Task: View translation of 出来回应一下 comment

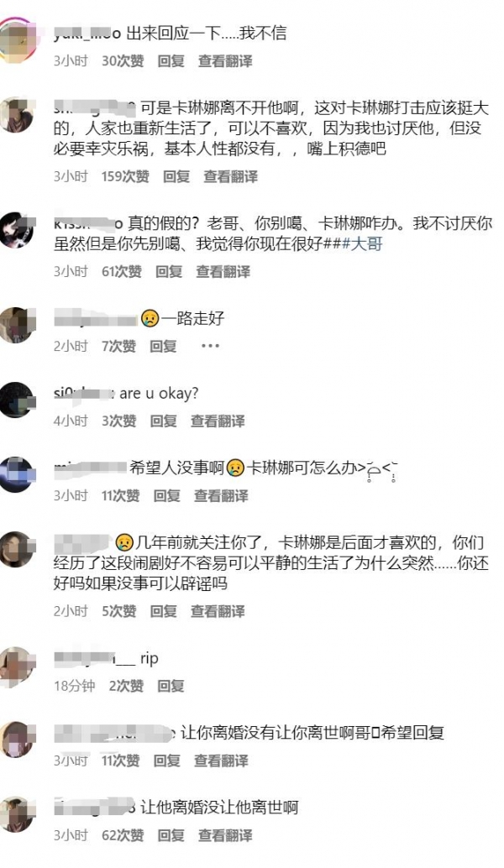Action: [225, 61]
